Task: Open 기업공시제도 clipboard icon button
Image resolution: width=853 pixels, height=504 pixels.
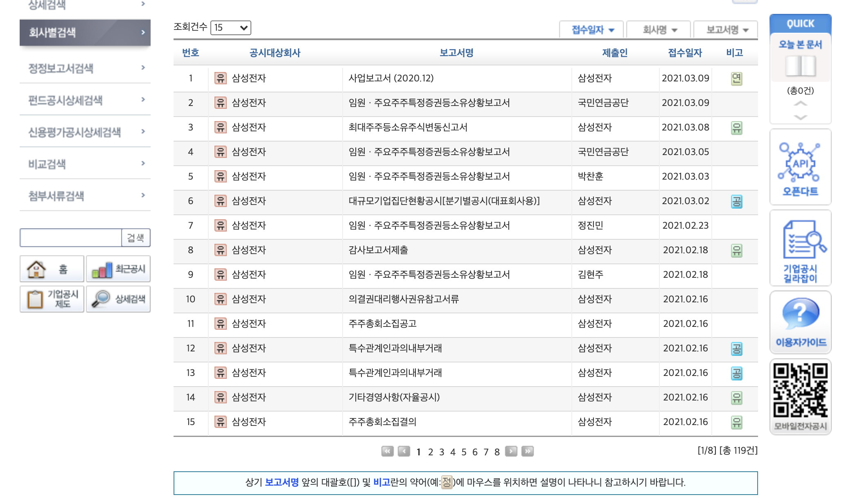Action: (52, 299)
